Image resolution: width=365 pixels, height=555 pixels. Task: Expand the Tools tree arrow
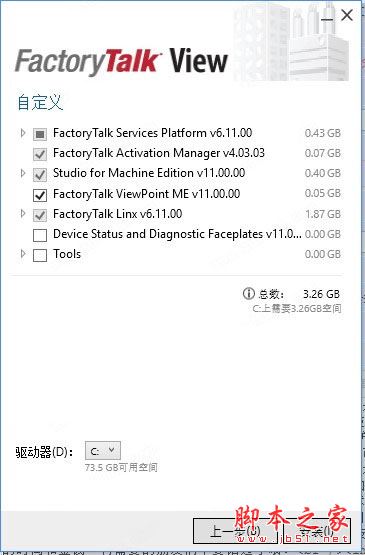[x=23, y=254]
